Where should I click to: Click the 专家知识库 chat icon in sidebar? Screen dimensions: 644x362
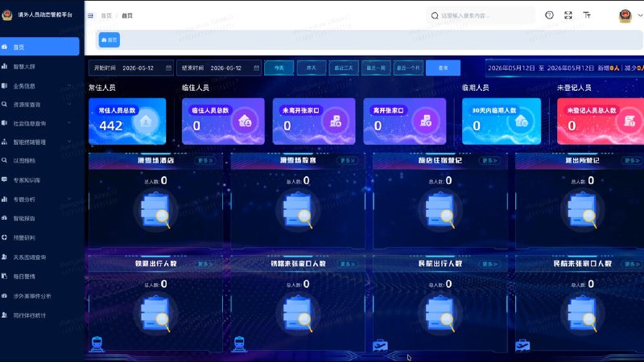[x=4, y=179]
